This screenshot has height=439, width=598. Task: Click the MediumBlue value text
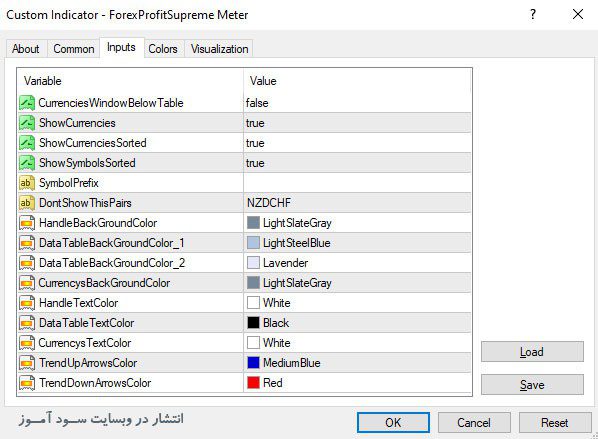[x=292, y=363]
